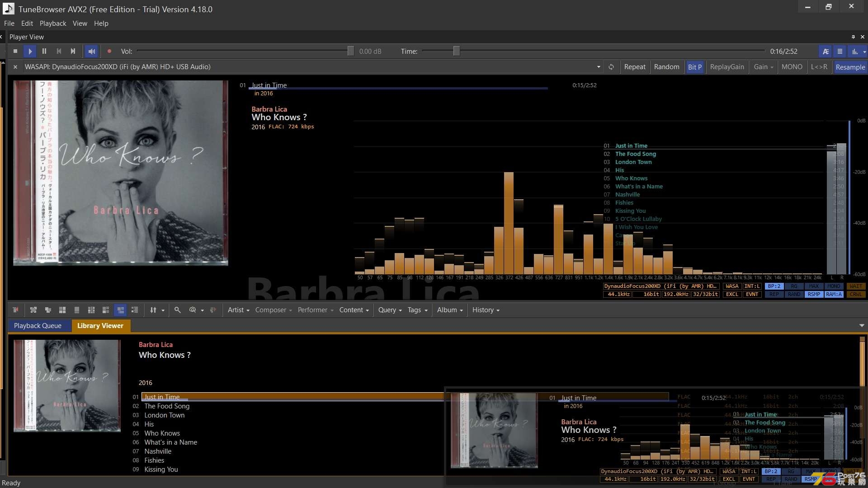This screenshot has width=868, height=488.
Task: Click the font size icon in player toolbar
Action: 826,52
